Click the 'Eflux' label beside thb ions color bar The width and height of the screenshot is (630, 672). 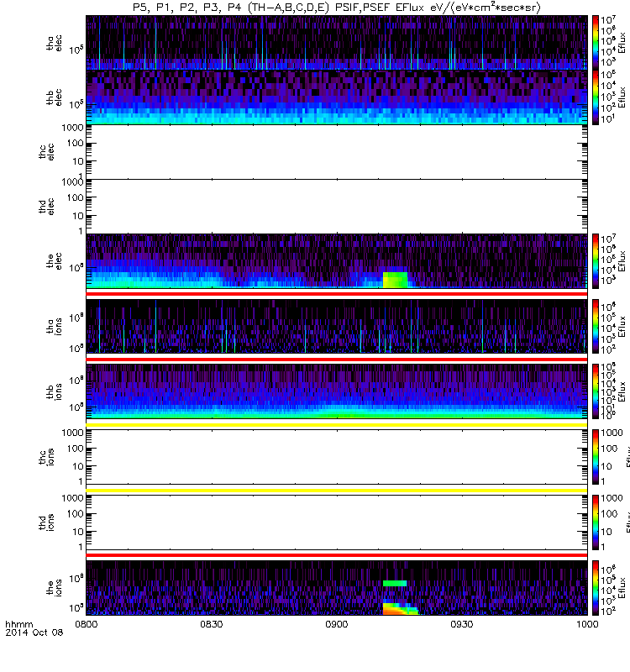[622, 391]
